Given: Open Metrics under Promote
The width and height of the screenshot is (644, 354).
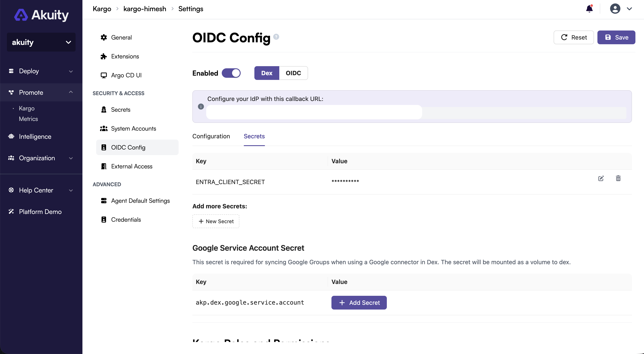Looking at the screenshot, I should tap(29, 119).
